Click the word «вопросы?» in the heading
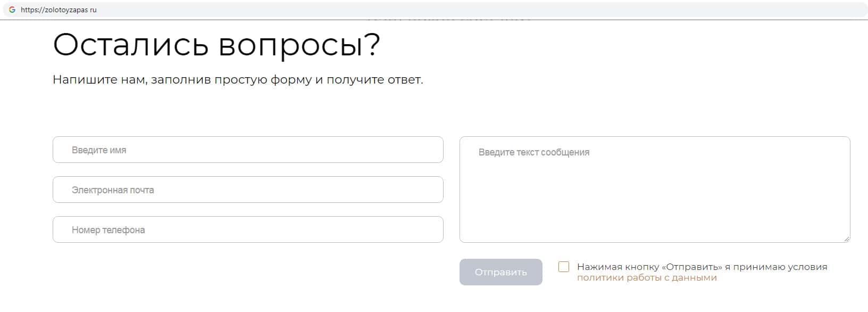 299,45
